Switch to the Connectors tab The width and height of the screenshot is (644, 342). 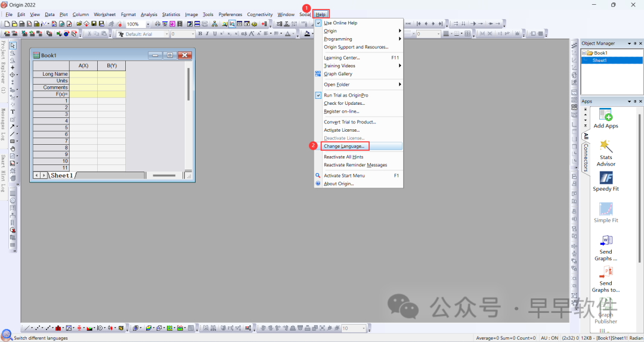[586, 157]
